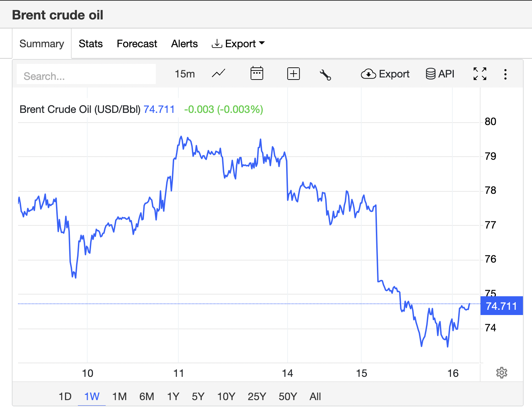The height and width of the screenshot is (414, 532).
Task: Click Brent Crude Oil (USD/Bbl) series label
Action: pos(80,109)
